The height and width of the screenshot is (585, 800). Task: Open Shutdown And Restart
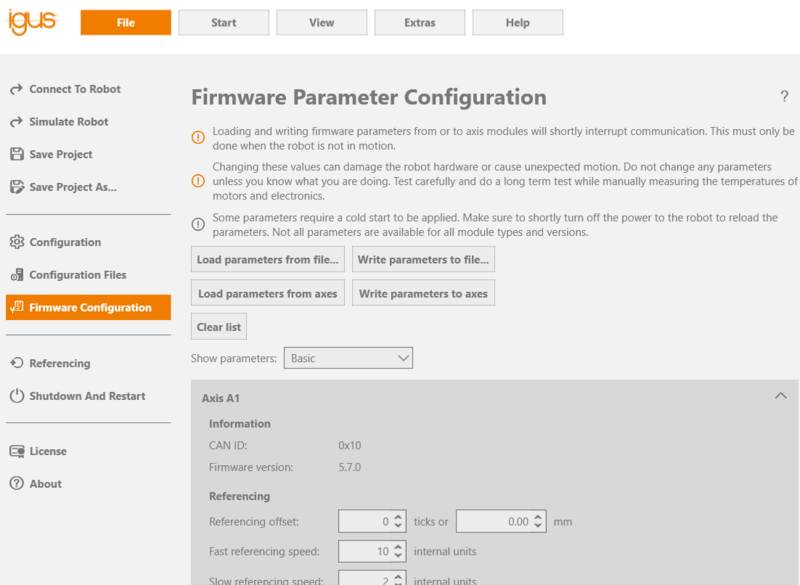[88, 396]
